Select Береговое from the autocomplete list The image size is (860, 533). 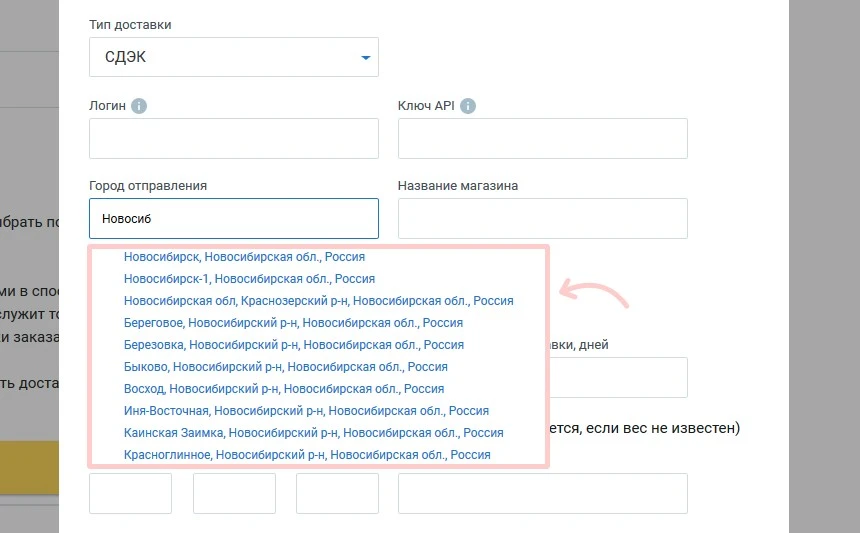point(293,323)
